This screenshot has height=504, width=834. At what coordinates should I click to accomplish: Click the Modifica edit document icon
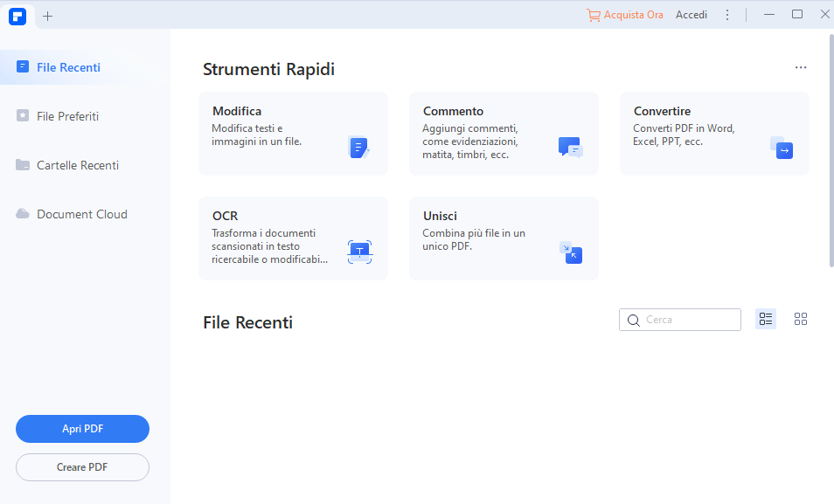[x=358, y=148]
